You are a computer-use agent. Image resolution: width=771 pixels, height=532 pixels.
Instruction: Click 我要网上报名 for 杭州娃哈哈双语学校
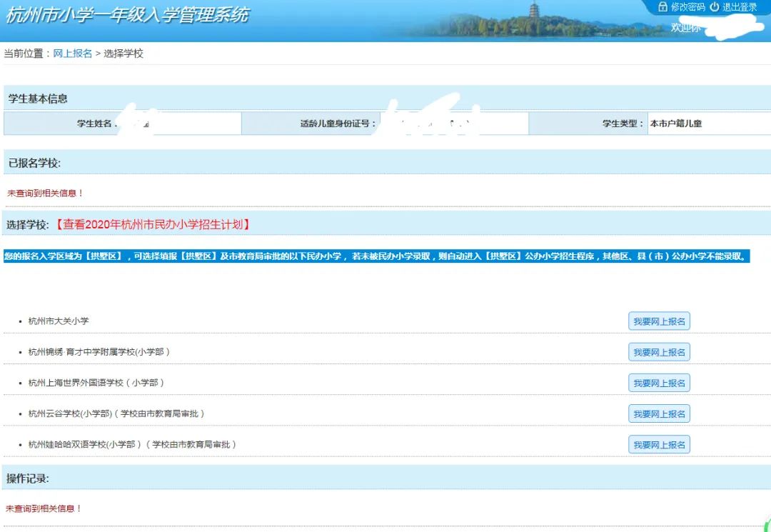click(x=659, y=443)
